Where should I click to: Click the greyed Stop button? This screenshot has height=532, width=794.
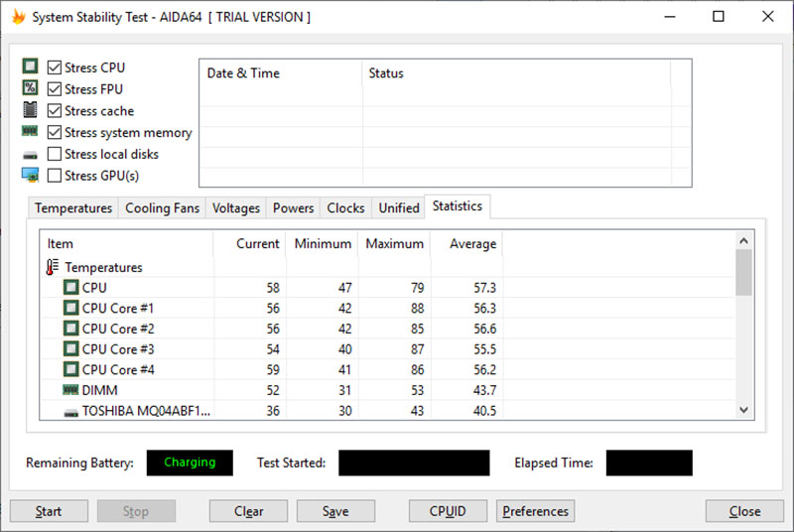coord(136,511)
